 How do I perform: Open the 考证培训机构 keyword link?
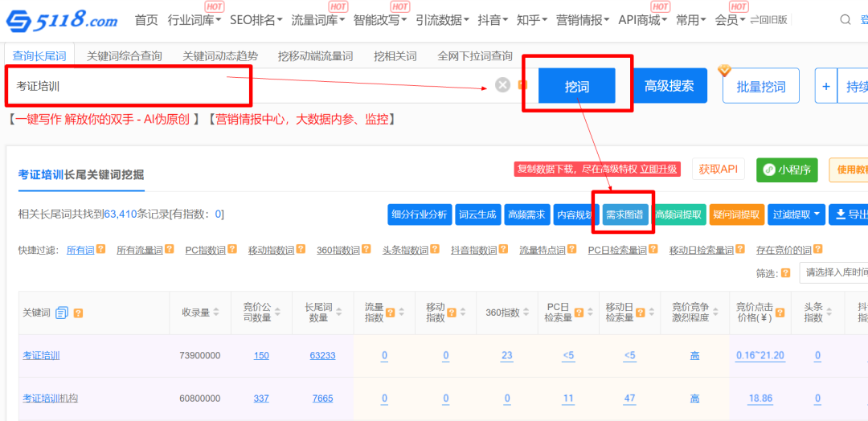51,398
